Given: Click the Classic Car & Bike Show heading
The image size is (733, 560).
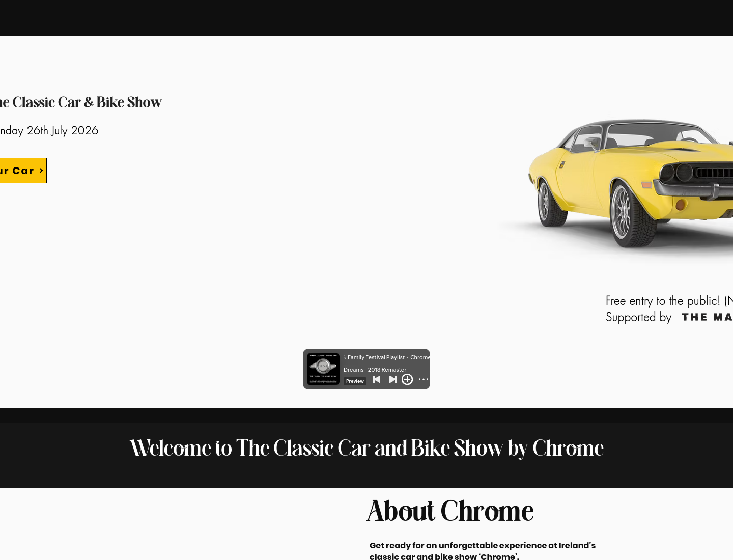Looking at the screenshot, I should (81, 102).
